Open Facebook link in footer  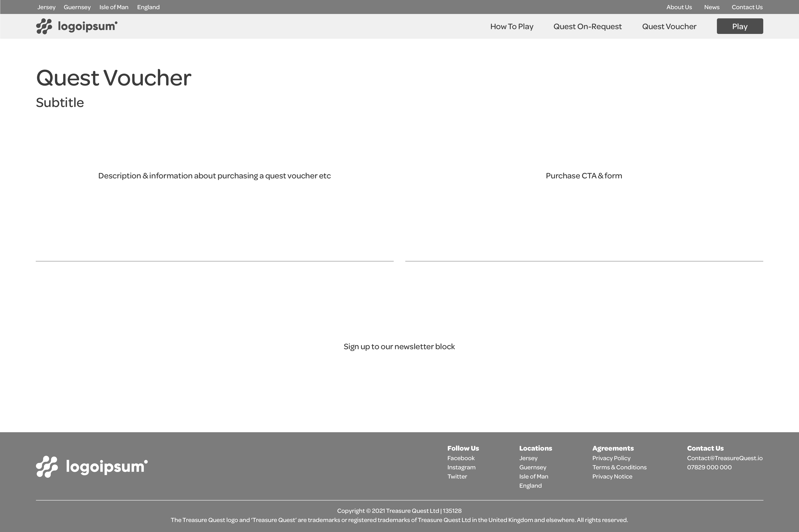(461, 458)
